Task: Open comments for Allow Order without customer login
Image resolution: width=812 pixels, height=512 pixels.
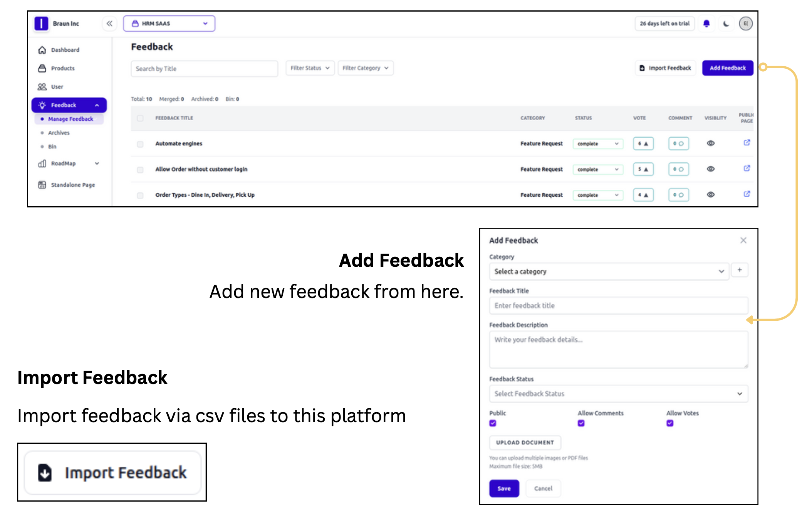Action: click(x=678, y=169)
